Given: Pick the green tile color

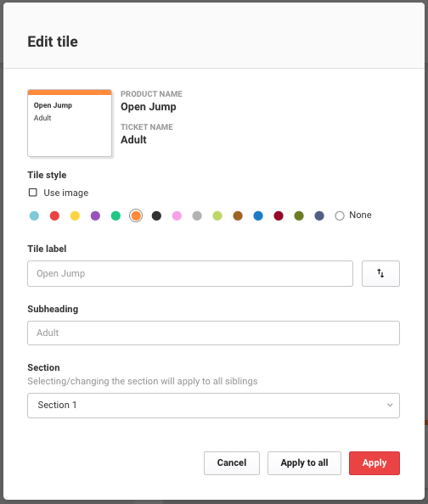Looking at the screenshot, I should click(x=115, y=216).
